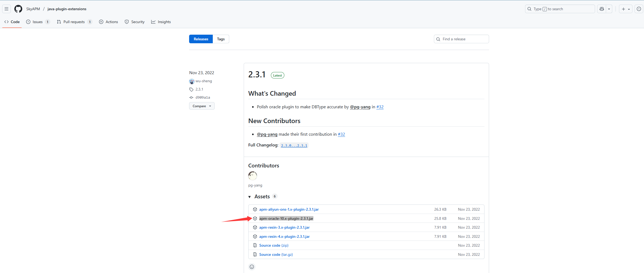Open the Copilot icon button
This screenshot has width=644, height=273.
click(602, 9)
